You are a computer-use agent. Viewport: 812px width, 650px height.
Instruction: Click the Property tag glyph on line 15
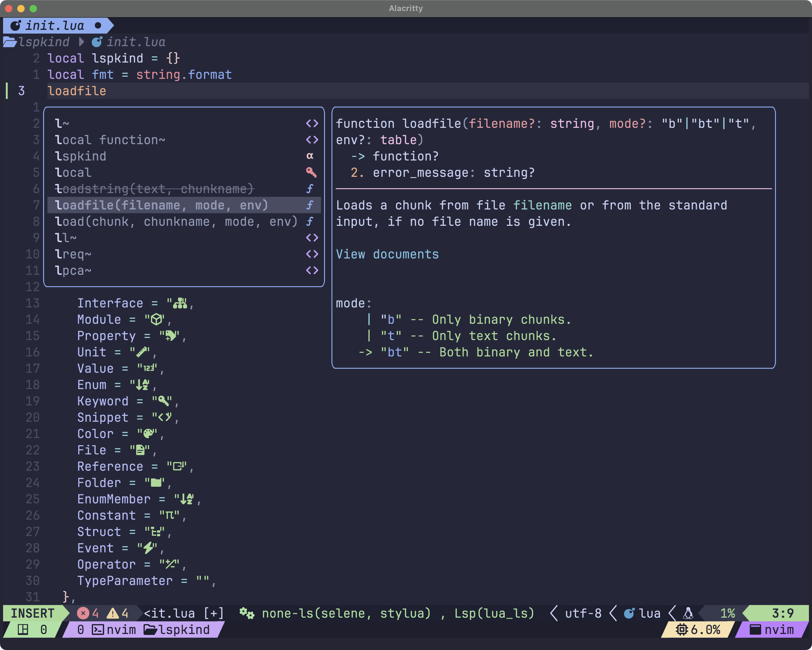pyautogui.click(x=171, y=335)
